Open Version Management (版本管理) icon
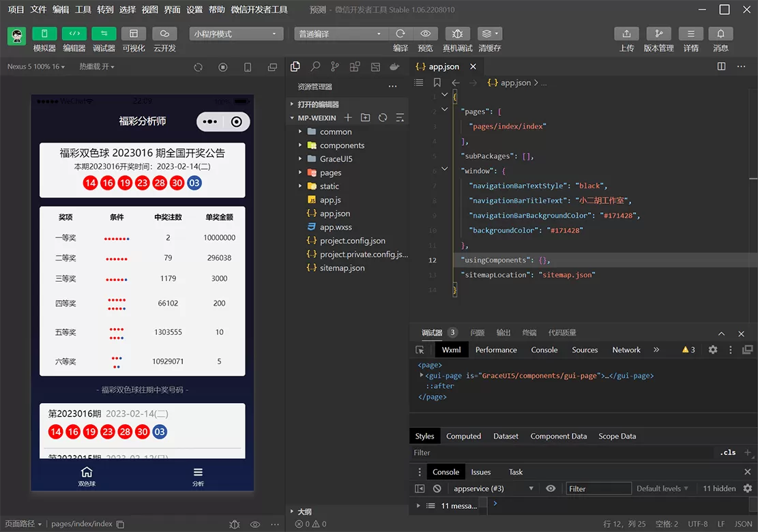The height and width of the screenshot is (532, 758). (658, 34)
